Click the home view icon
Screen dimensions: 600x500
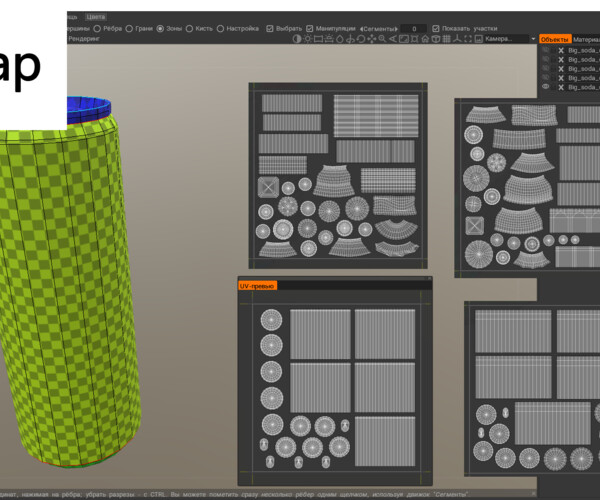point(425,39)
